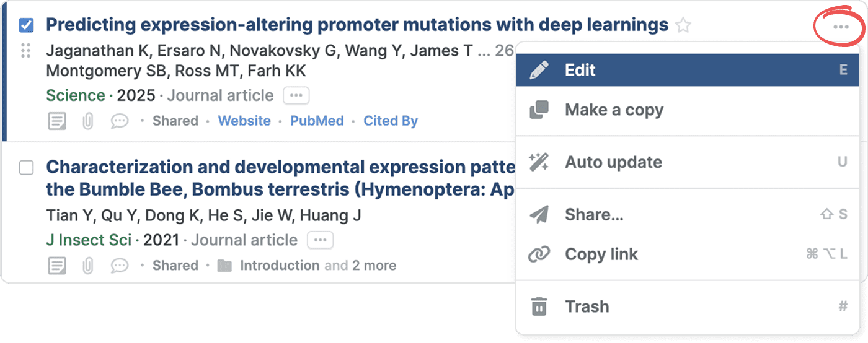Open comments bubble icon on first article
The width and height of the screenshot is (868, 343).
click(x=119, y=121)
